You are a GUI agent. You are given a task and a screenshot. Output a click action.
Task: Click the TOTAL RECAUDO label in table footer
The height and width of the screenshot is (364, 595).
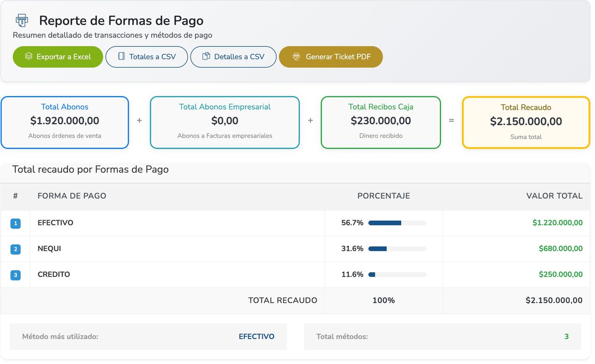283,300
